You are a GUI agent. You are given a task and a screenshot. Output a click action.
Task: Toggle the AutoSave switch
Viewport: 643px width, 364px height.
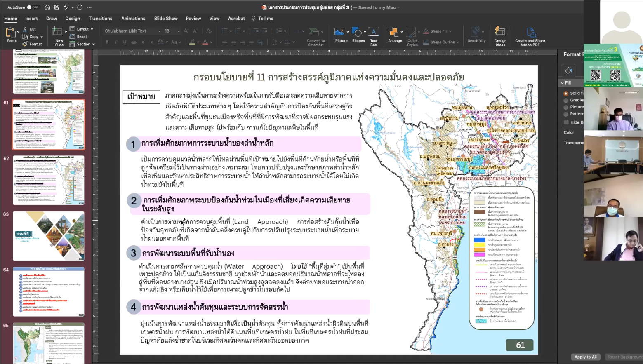click(x=32, y=7)
